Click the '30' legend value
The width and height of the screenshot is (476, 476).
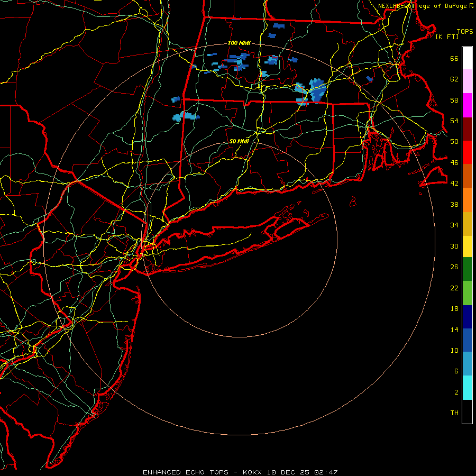(x=454, y=246)
